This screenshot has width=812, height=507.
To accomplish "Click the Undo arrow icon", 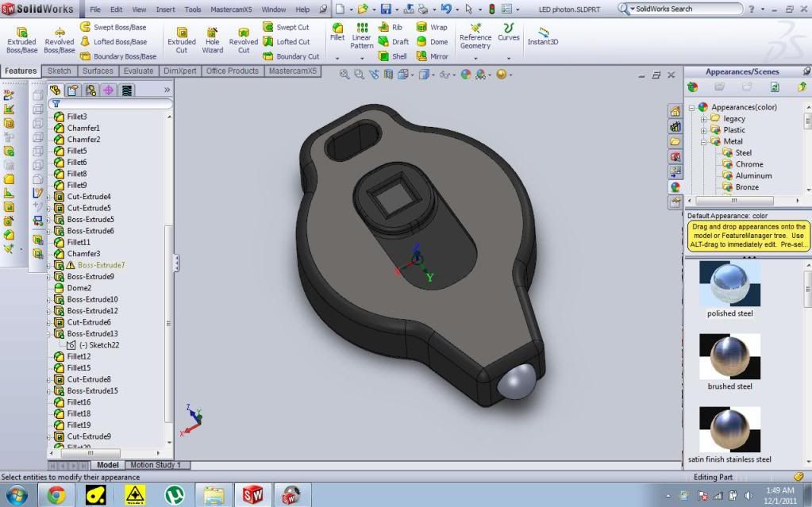I will click(x=446, y=9).
